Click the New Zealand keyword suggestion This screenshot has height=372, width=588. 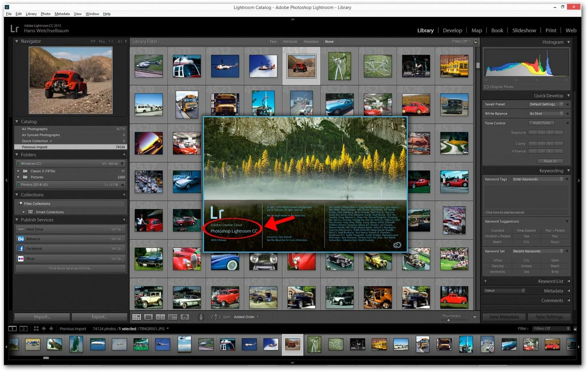click(526, 231)
